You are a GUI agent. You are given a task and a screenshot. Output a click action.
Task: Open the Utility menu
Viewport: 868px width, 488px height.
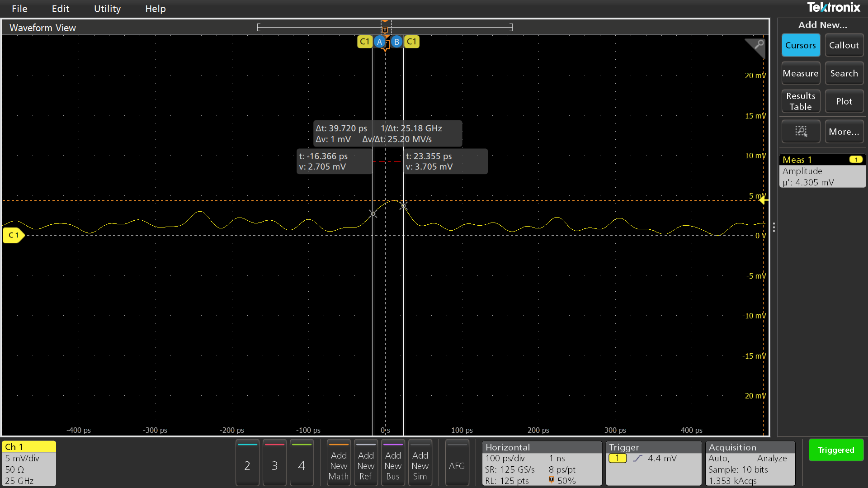point(107,9)
